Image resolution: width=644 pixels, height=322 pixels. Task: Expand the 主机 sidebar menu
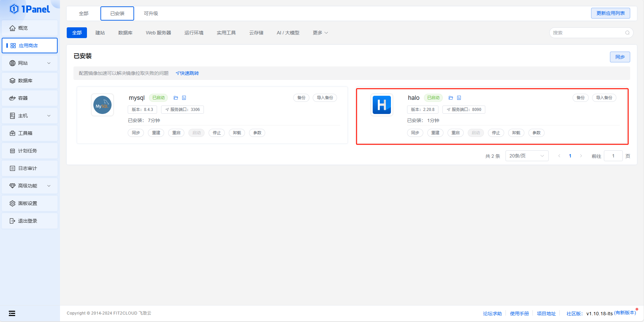point(30,116)
